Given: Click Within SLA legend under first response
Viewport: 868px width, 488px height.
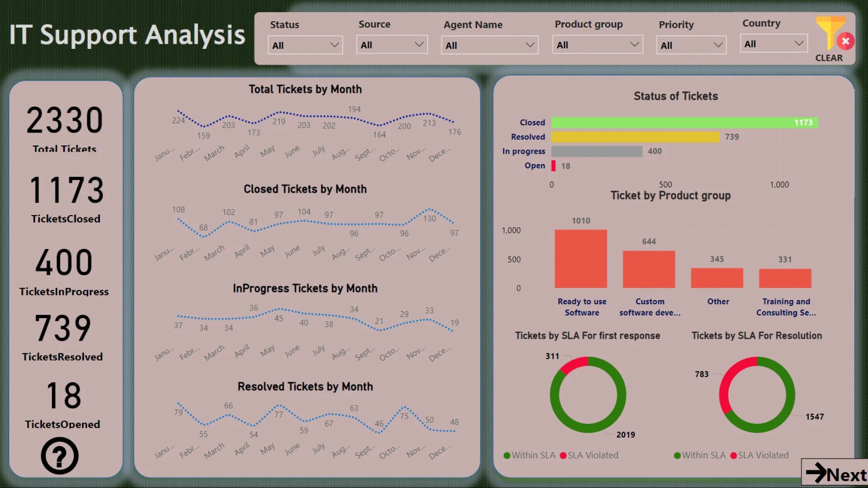Looking at the screenshot, I should coord(529,455).
